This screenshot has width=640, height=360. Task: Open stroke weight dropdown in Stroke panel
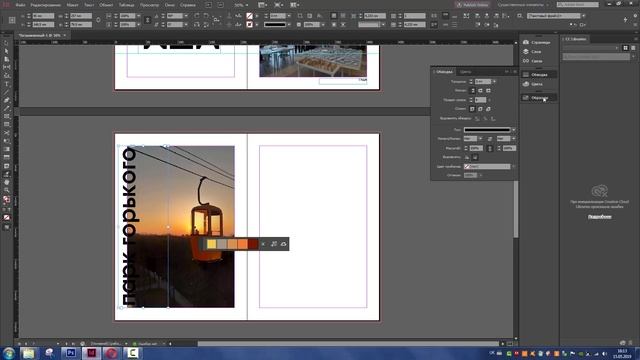click(x=494, y=82)
